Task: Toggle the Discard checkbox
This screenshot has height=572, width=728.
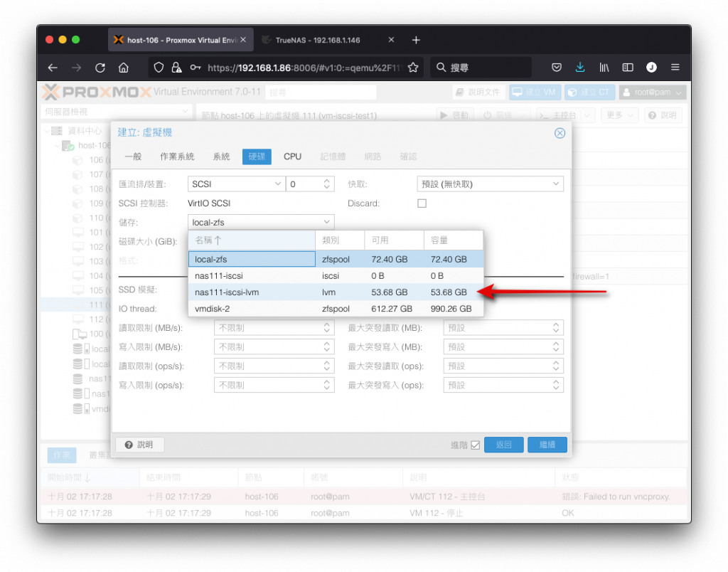Action: click(x=422, y=203)
